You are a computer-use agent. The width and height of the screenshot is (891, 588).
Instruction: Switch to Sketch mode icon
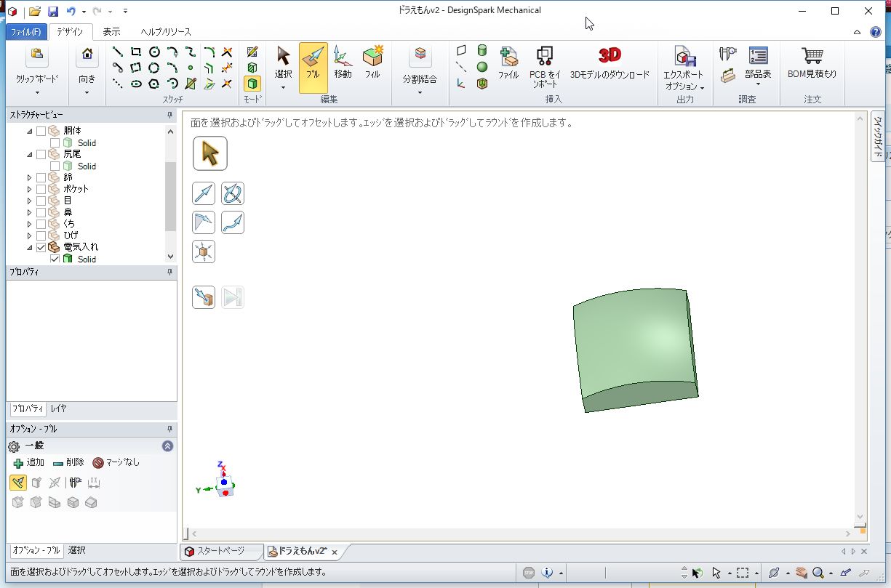coord(252,52)
